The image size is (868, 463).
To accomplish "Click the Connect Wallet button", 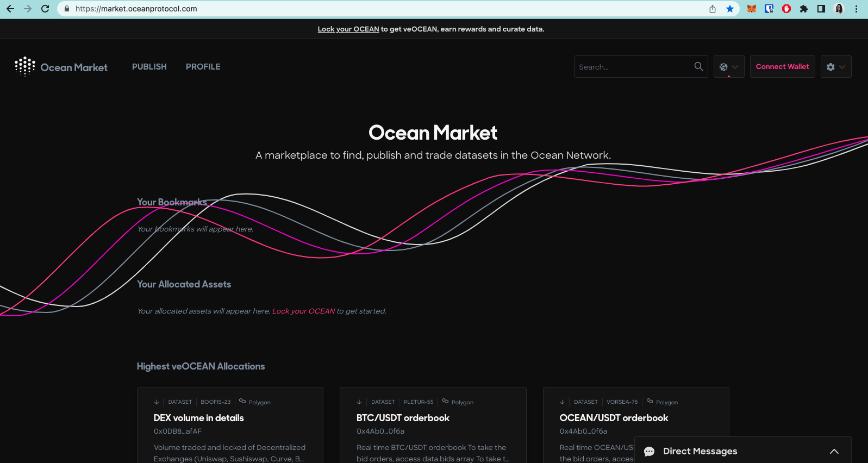I will coord(782,67).
